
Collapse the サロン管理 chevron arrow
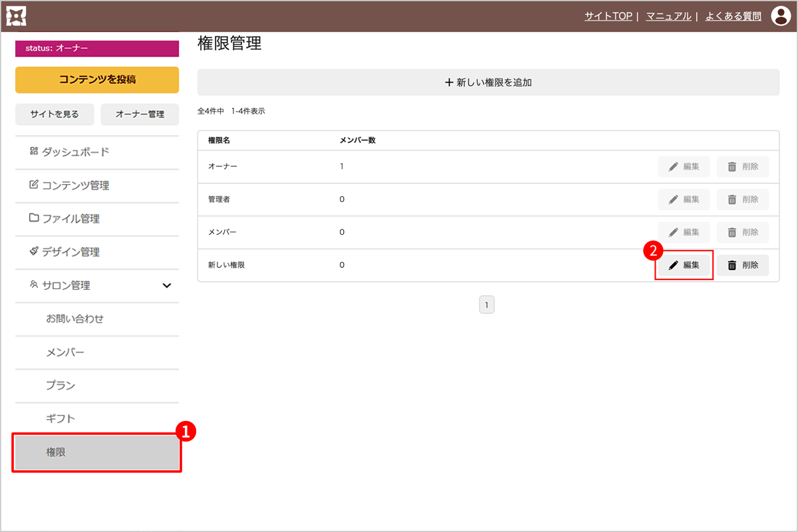pyautogui.click(x=167, y=286)
